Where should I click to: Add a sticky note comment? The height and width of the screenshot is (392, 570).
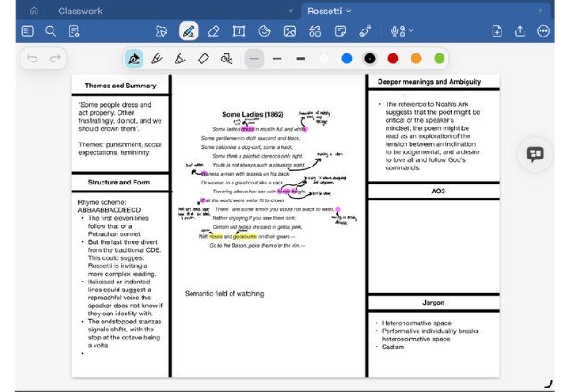(340, 31)
